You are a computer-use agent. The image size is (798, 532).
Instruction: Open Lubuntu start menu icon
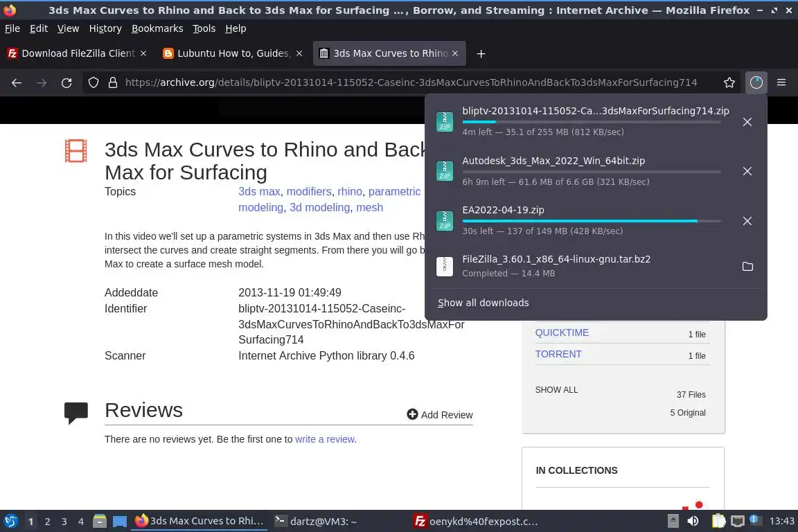(x=10, y=521)
